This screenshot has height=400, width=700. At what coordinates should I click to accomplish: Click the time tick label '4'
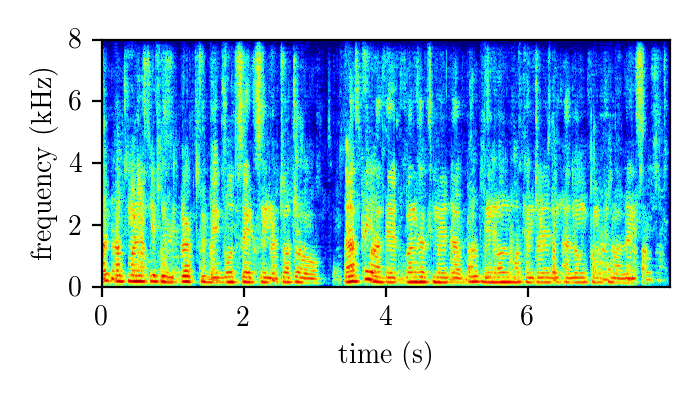tap(386, 317)
